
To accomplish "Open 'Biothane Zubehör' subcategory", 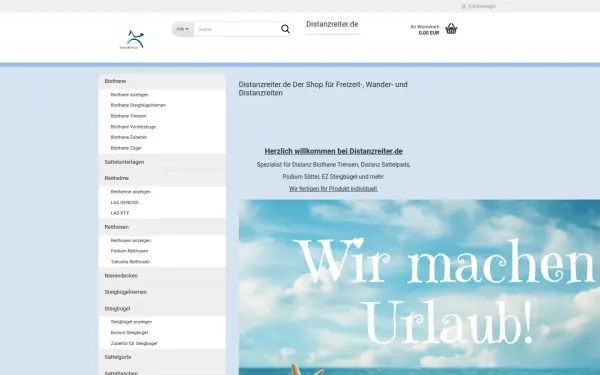I will point(129,137).
